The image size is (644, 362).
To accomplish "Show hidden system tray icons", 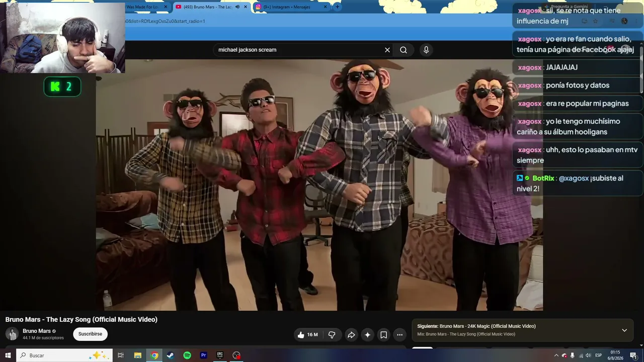I will tap(556, 355).
